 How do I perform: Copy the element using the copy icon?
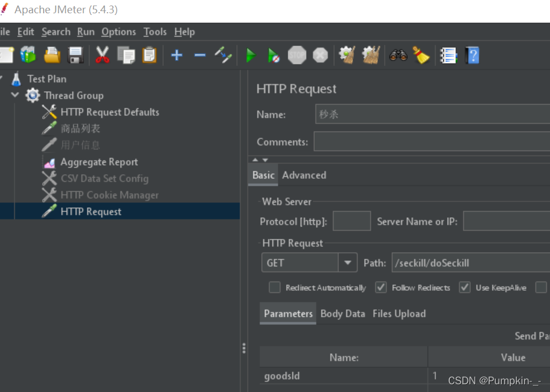pyautogui.click(x=126, y=55)
